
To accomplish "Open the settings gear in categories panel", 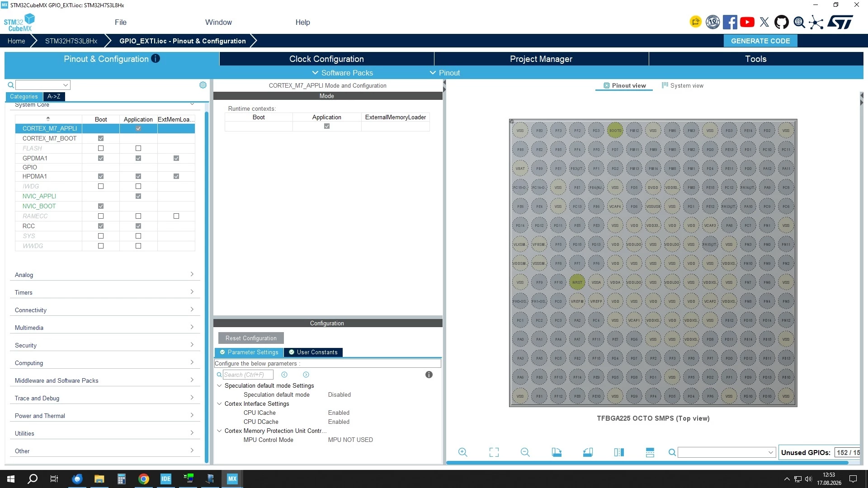I will click(203, 85).
